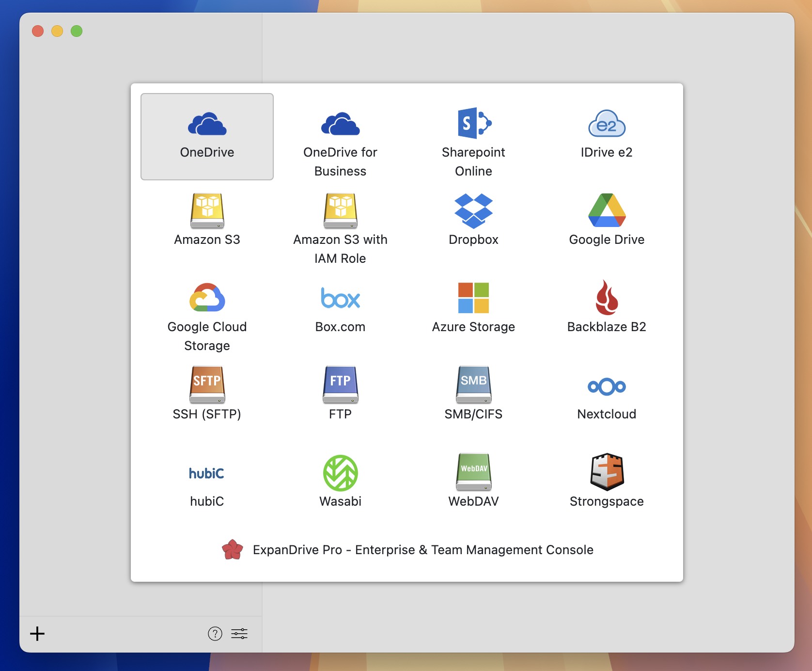Pick the Google Drive triangle icon
This screenshot has width=812, height=671.
(x=607, y=210)
